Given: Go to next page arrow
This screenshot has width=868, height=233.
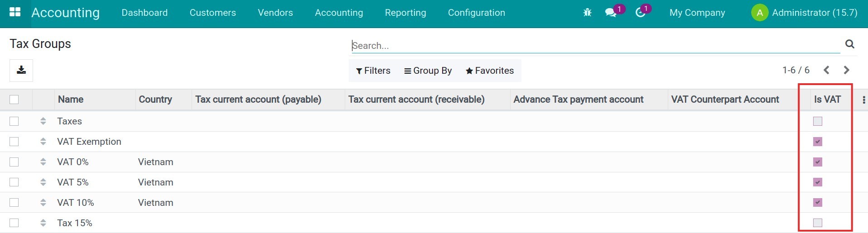Looking at the screenshot, I should pos(846,70).
